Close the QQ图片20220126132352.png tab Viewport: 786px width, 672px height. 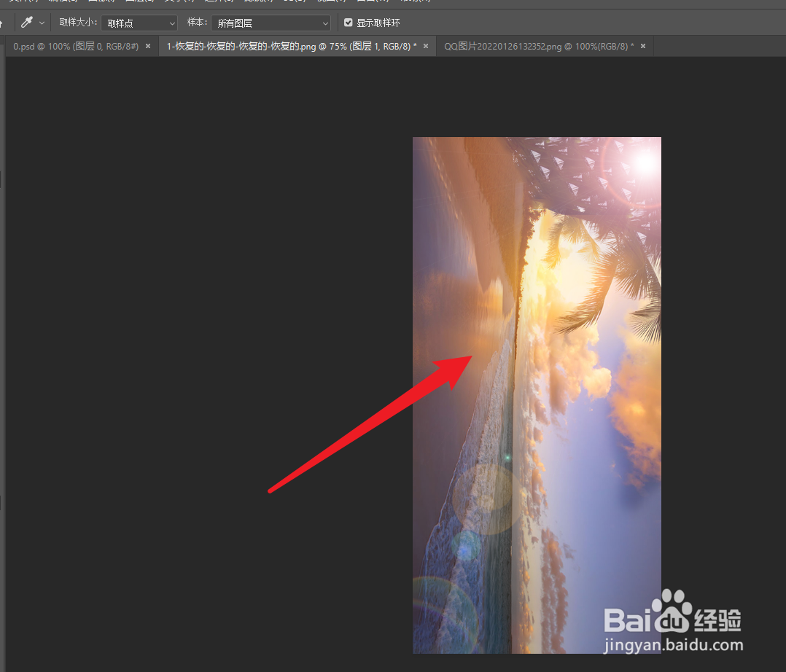pos(643,46)
